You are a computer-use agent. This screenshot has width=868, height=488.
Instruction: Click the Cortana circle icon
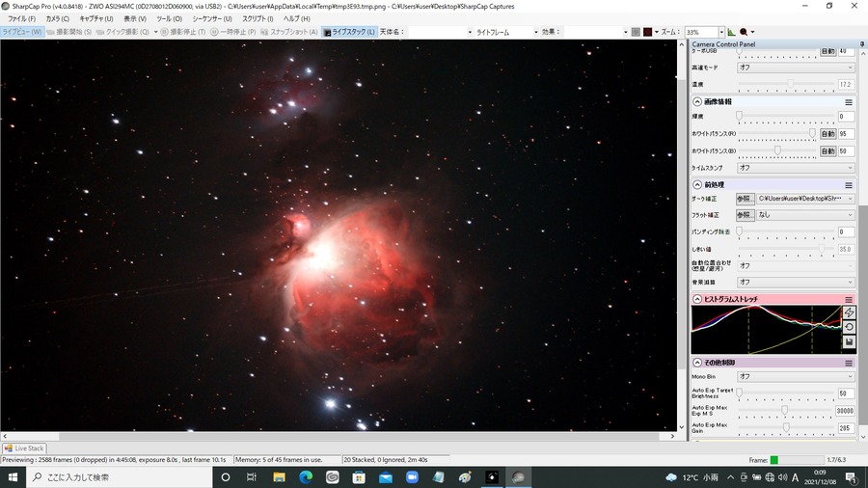click(226, 477)
